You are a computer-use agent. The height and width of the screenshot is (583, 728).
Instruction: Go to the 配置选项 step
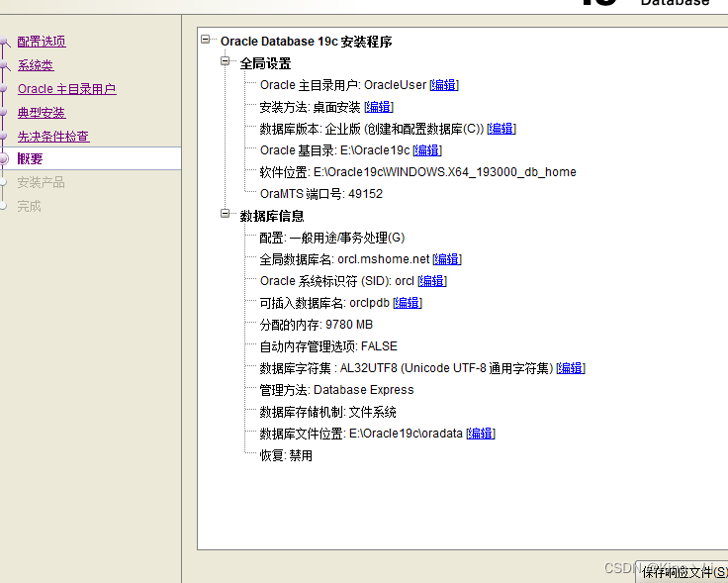click(42, 42)
